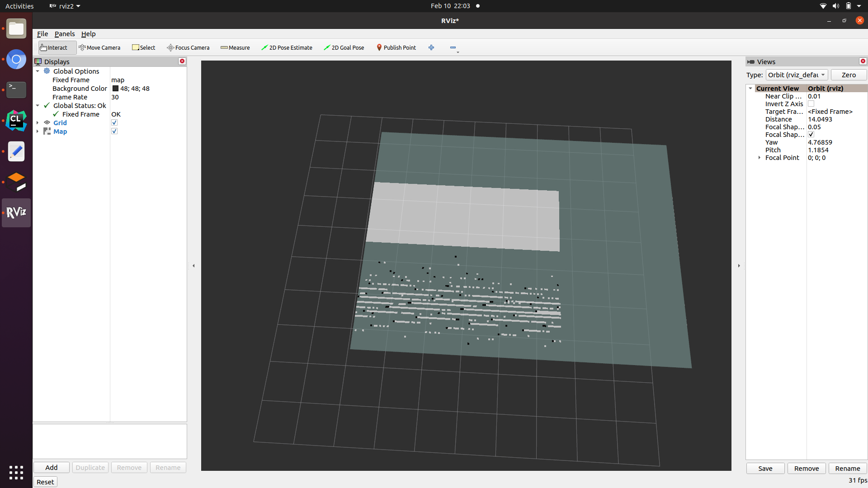The width and height of the screenshot is (868, 488).
Task: Disable the Grid display
Action: tap(114, 122)
